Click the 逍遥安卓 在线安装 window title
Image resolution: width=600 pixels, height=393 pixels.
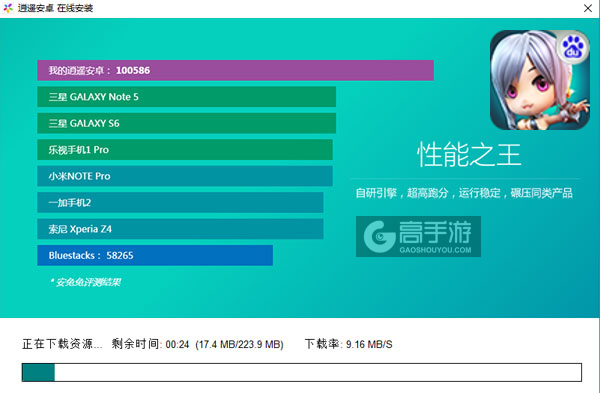55,8
